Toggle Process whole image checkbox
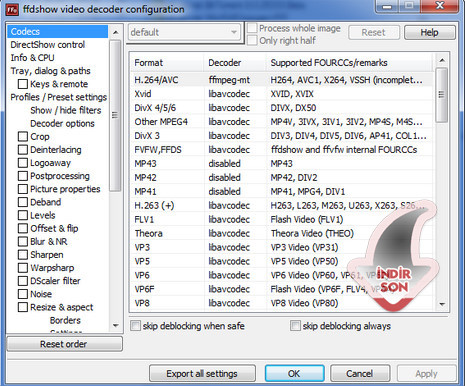 [252, 28]
